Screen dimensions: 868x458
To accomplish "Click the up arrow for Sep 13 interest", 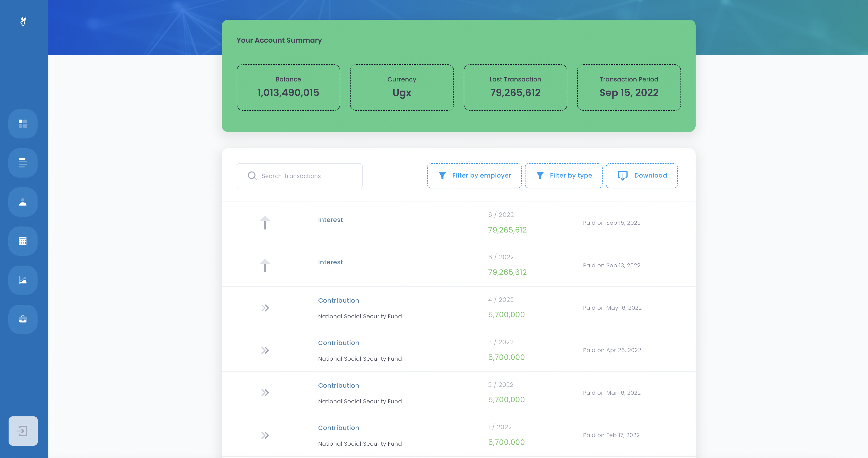I will click(265, 265).
